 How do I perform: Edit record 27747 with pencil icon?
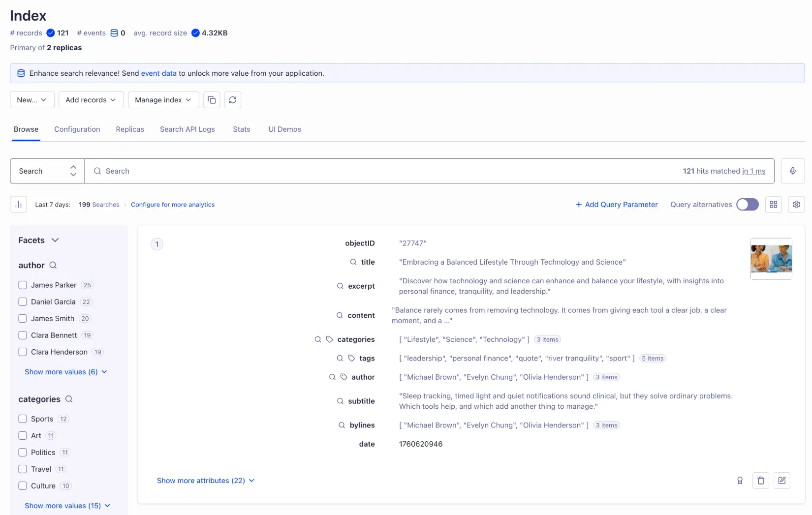pos(782,481)
